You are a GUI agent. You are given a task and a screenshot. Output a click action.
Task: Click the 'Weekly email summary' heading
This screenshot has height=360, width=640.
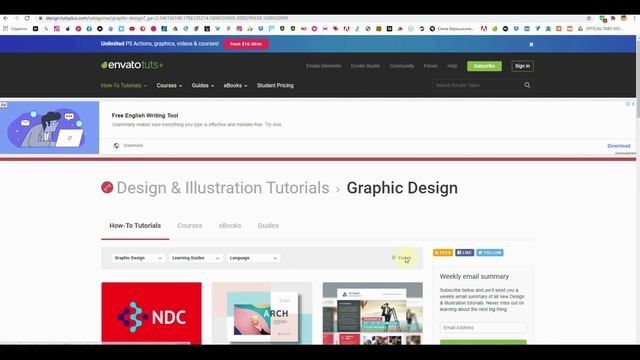coord(474,276)
